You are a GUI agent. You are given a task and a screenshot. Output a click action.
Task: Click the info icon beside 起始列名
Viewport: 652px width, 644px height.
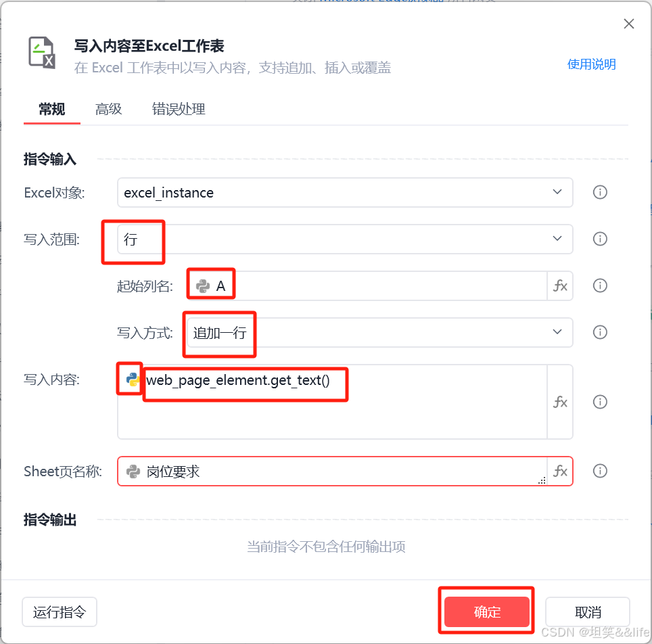pos(600,285)
